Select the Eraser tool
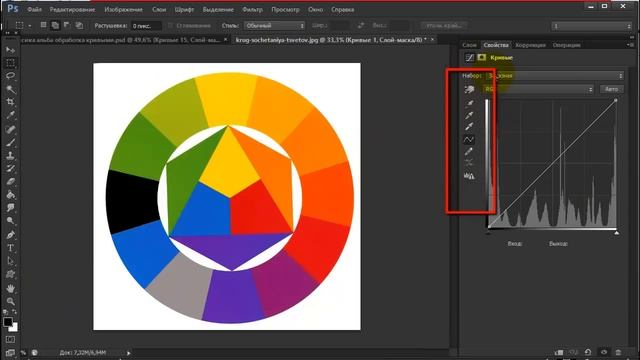 click(11, 182)
